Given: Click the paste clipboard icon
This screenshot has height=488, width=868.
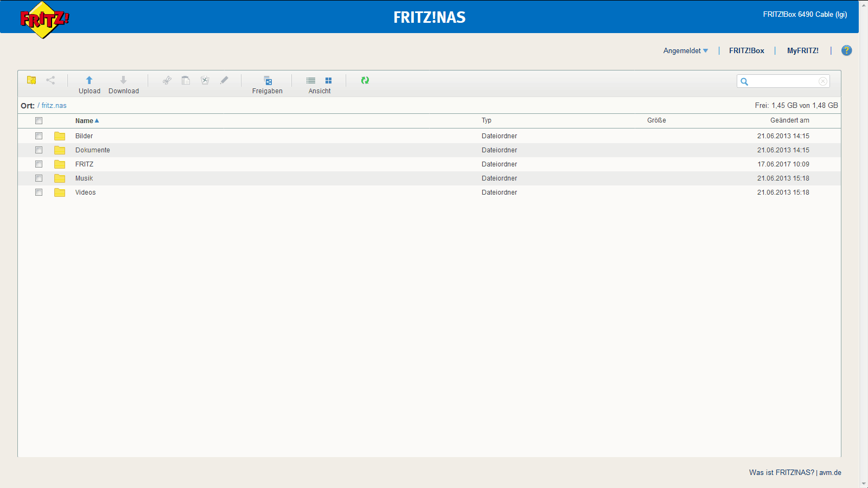Looking at the screenshot, I should [x=186, y=80].
